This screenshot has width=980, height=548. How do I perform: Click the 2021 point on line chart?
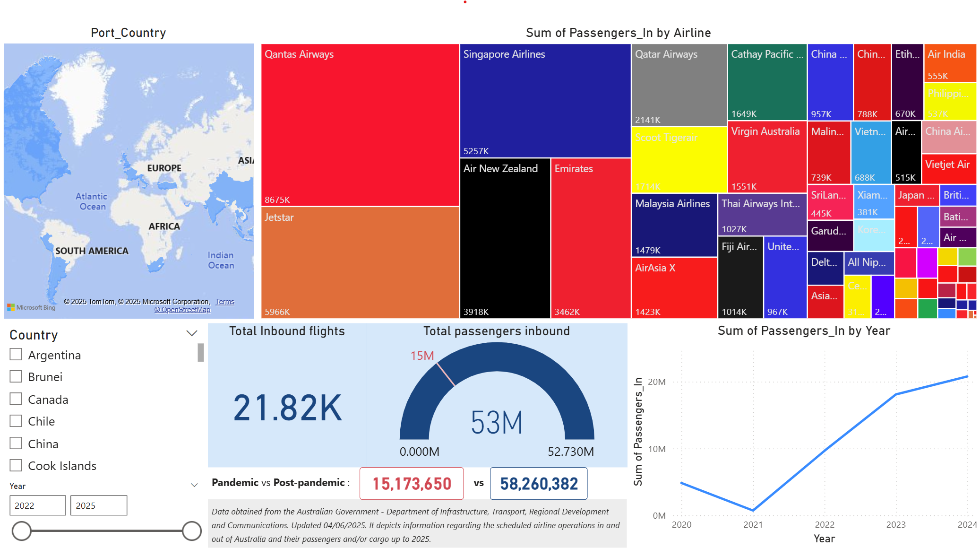point(753,510)
